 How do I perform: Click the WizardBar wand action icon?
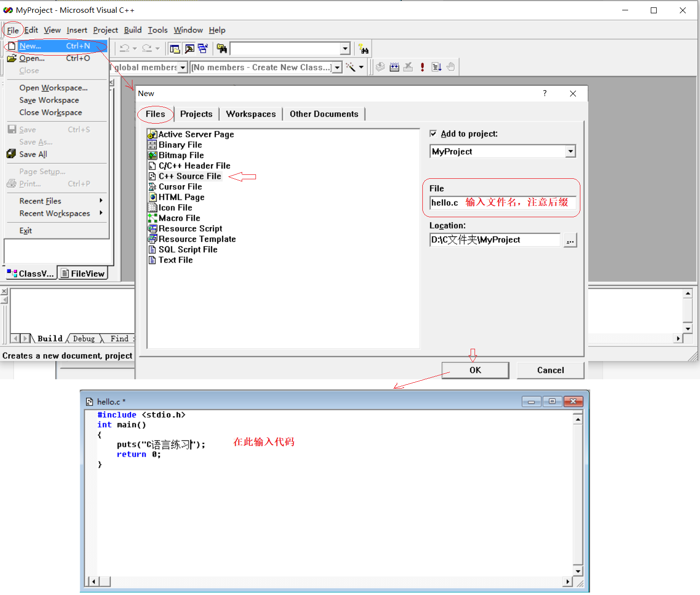point(350,67)
